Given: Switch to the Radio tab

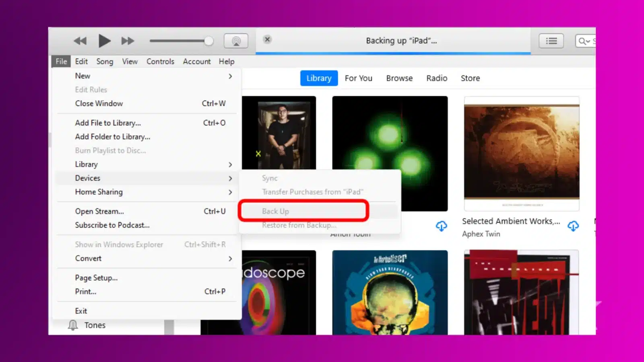Looking at the screenshot, I should tap(437, 78).
